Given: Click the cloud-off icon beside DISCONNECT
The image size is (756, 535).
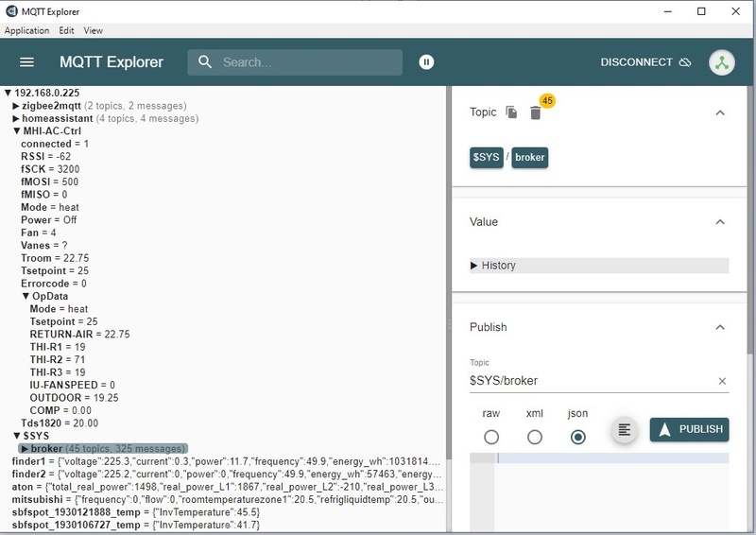Looking at the screenshot, I should click(x=685, y=62).
